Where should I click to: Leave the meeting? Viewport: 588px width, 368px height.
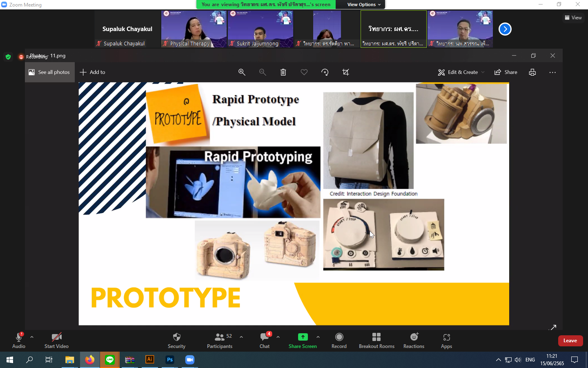pos(570,341)
